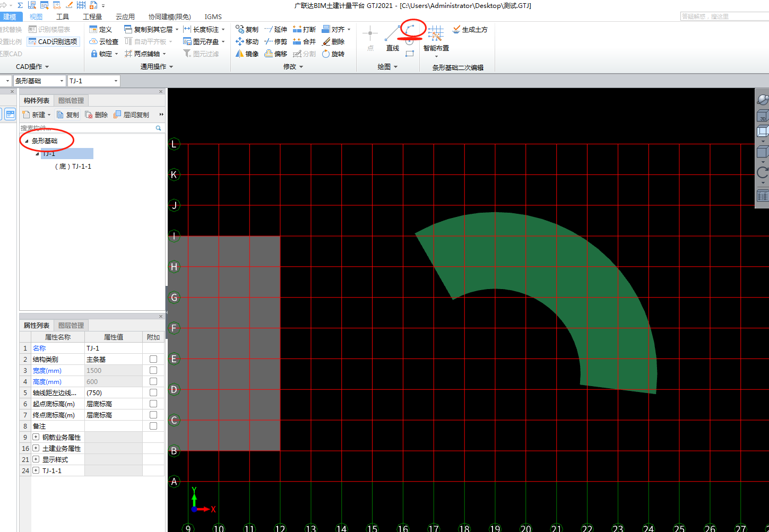
Task: Click the display settings checklist icon
Action: pyautogui.click(x=763, y=196)
